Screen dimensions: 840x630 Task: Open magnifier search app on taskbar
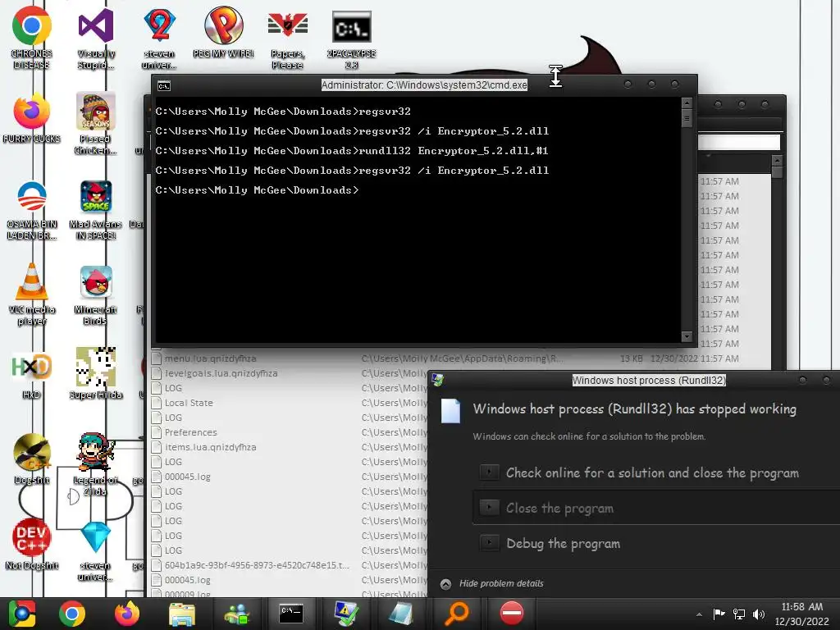[x=457, y=614]
